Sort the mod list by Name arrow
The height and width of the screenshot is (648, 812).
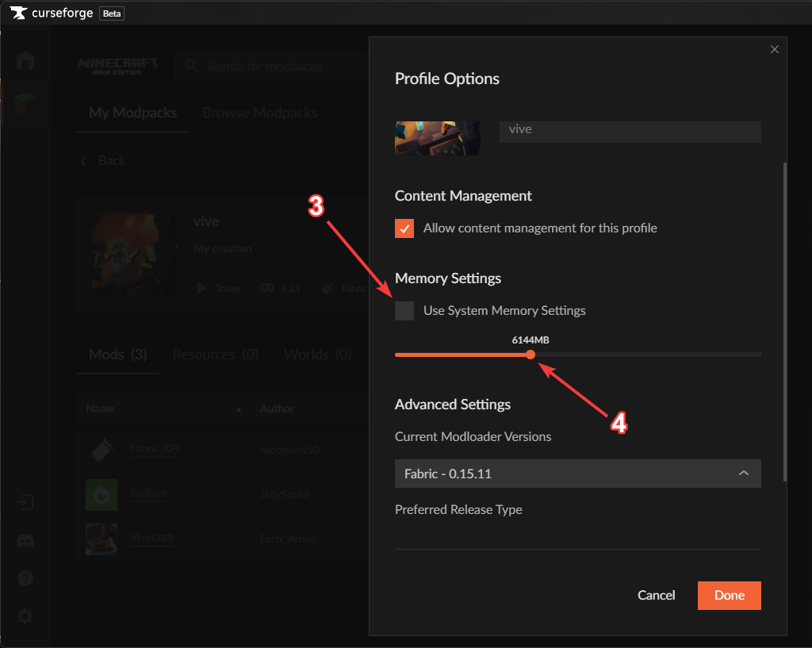tap(239, 410)
